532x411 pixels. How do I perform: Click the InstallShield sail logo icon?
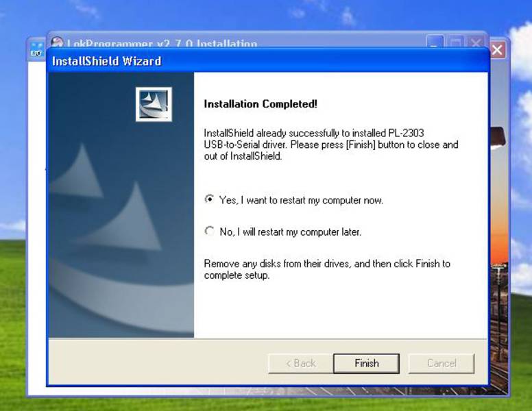[x=154, y=104]
